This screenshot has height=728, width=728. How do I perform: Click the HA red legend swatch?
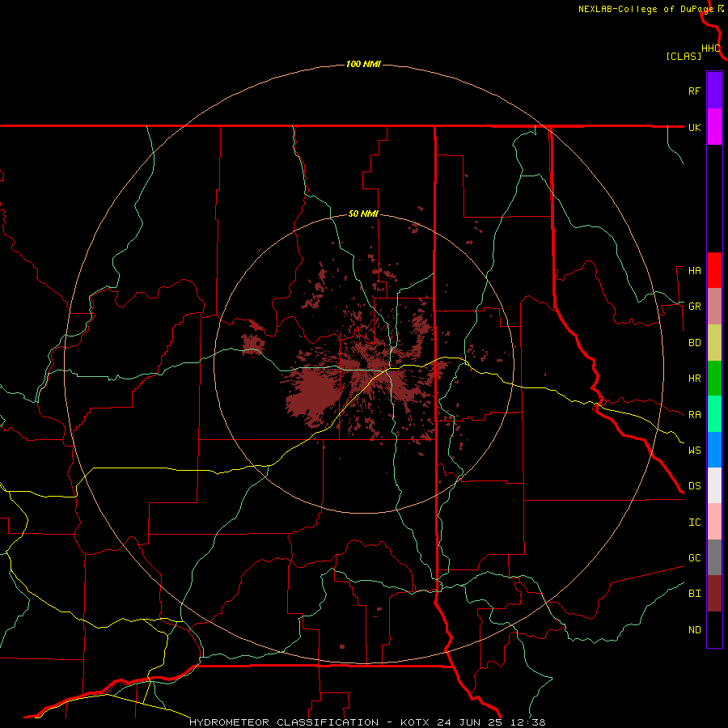(x=714, y=270)
